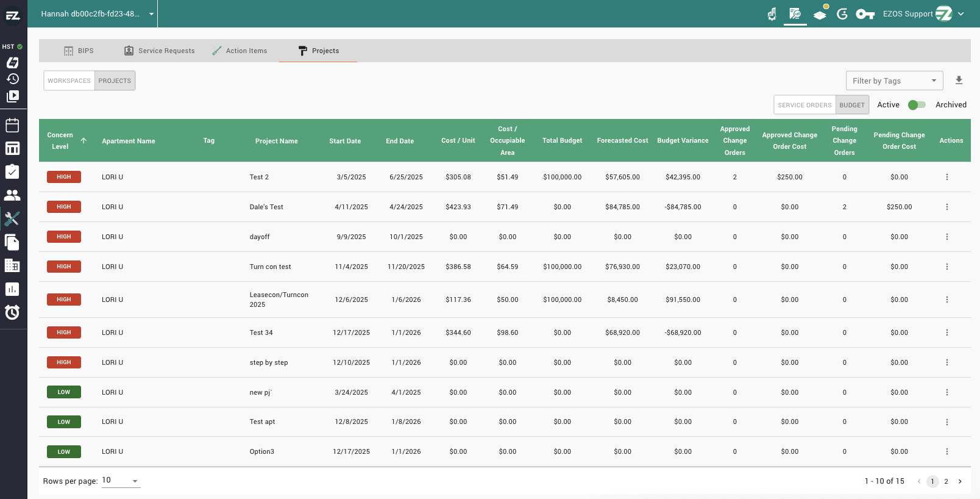Sort by Total Budget column header
Screen dimensions: 980x499
(563, 140)
